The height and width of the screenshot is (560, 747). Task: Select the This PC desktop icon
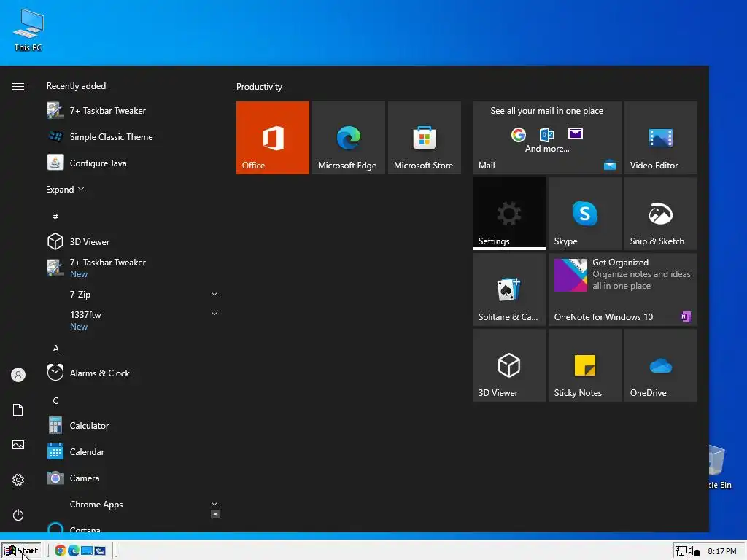(28, 30)
